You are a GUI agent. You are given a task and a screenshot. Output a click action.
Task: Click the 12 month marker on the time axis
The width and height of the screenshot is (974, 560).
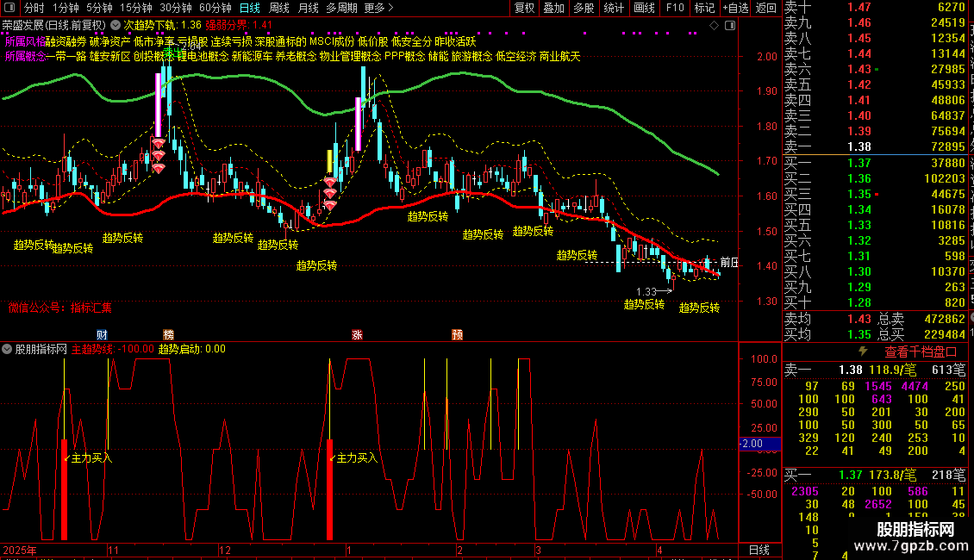225,550
